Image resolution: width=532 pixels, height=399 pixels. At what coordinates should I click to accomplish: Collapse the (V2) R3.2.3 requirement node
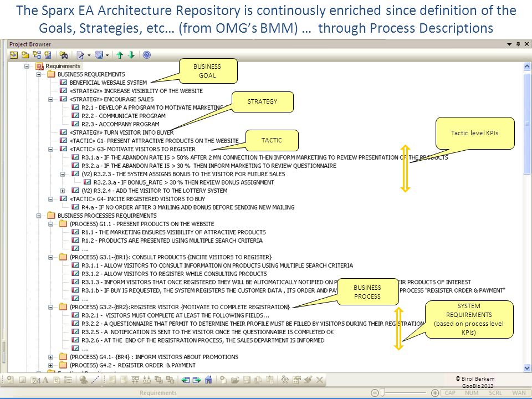63,174
